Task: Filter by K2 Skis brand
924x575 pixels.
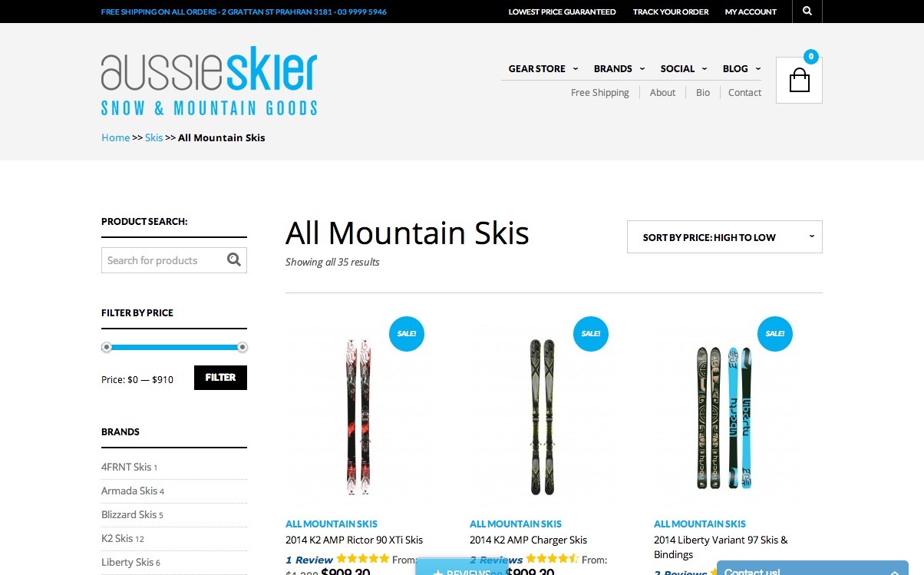Action: click(117, 538)
